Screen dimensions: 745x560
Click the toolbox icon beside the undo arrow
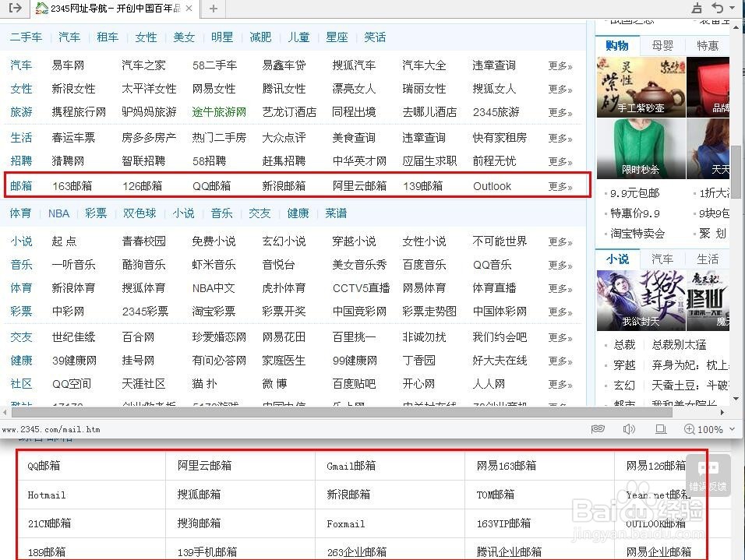click(697, 8)
